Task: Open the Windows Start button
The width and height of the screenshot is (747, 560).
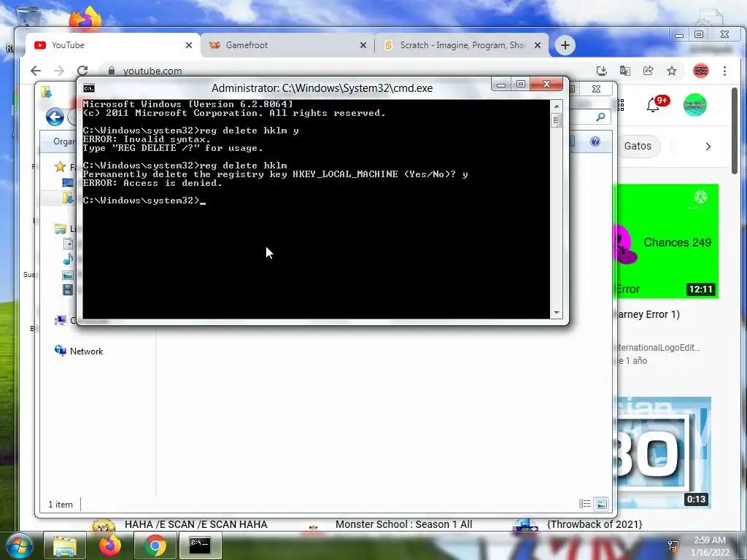Action: click(x=20, y=545)
